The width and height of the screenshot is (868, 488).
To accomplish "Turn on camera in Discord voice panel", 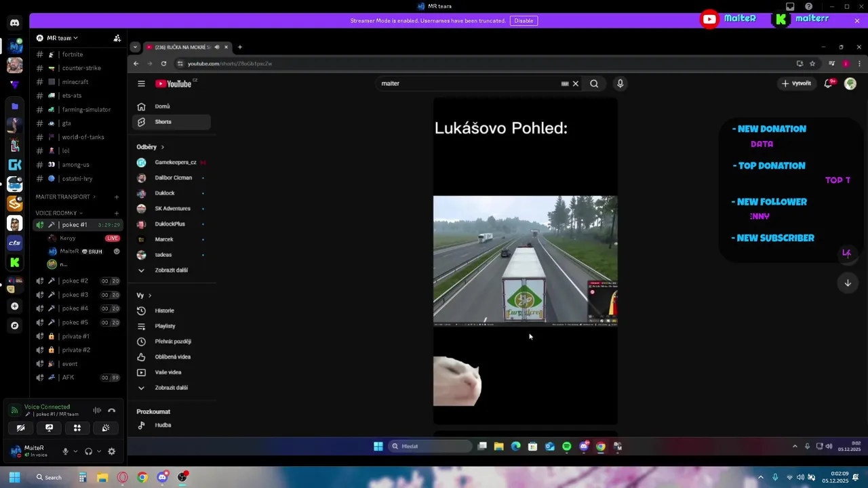I will [21, 428].
